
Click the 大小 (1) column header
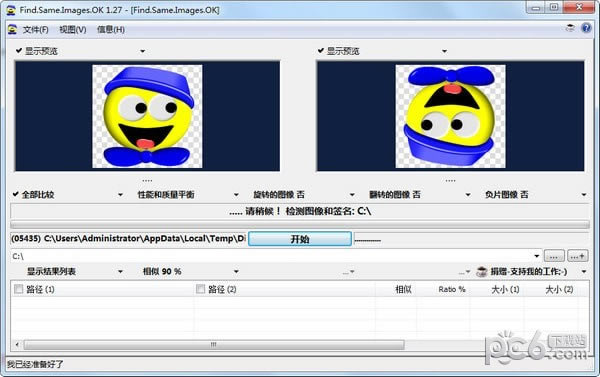[505, 289]
